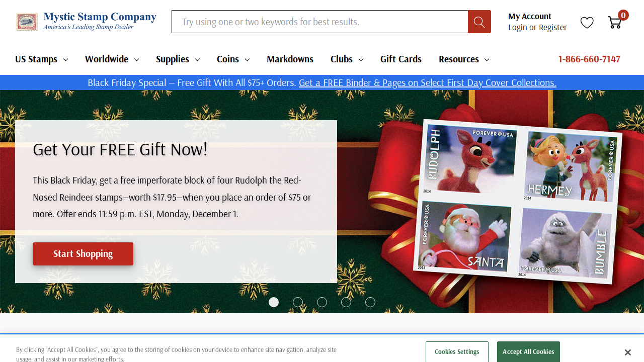The width and height of the screenshot is (644, 362).
Task: Click the Start Shopping button
Action: (83, 254)
